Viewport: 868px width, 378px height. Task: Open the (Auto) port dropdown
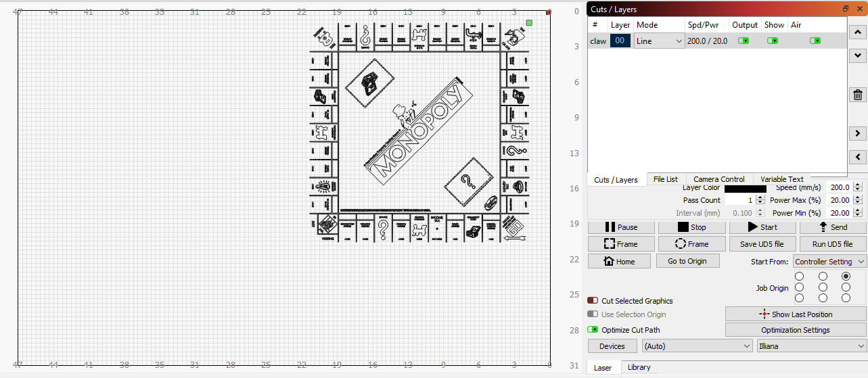click(697, 346)
